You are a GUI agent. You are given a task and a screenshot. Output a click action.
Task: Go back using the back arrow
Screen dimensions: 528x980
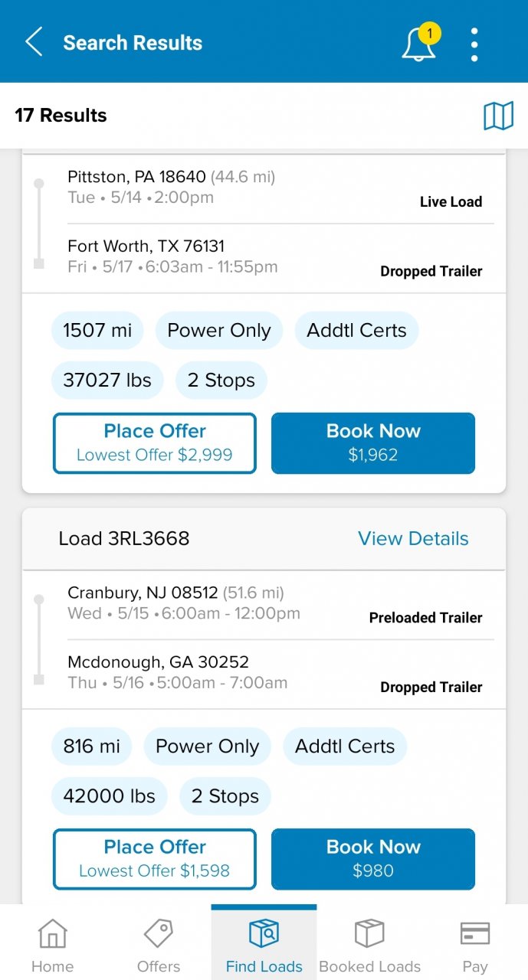pos(34,42)
